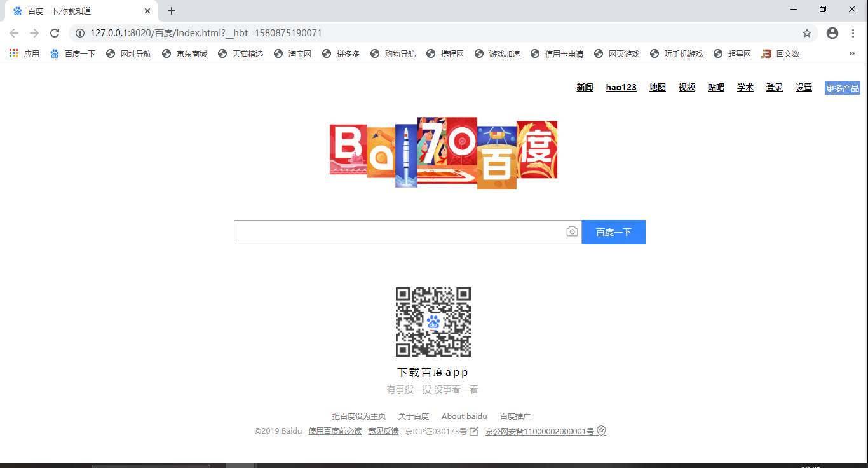Open Chrome's three-dot menu
This screenshot has width=868, height=468.
[853, 33]
